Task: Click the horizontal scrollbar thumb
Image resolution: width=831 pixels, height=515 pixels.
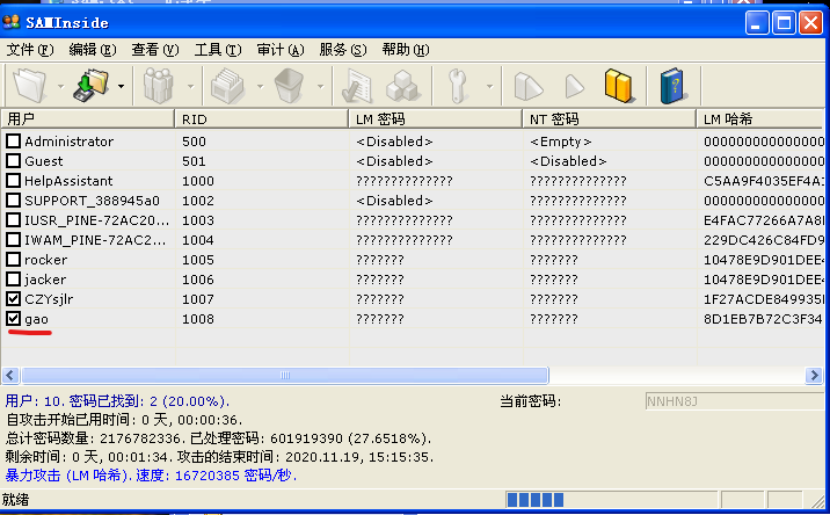Action: 285,376
